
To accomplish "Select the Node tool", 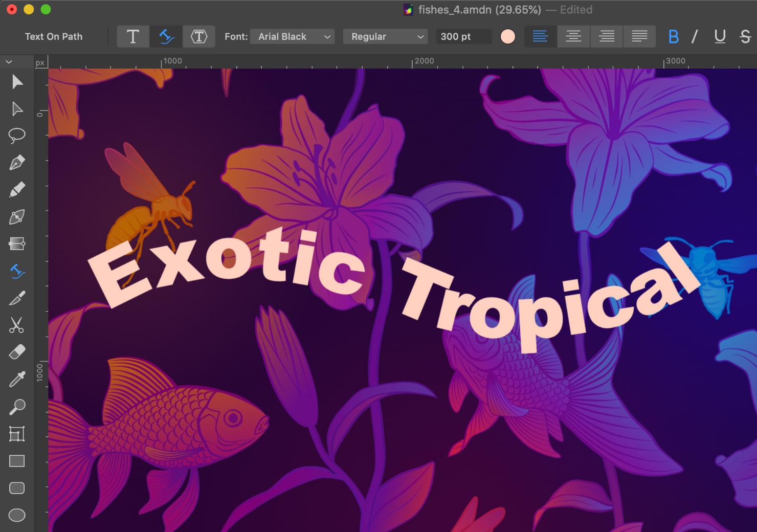I will (17, 109).
